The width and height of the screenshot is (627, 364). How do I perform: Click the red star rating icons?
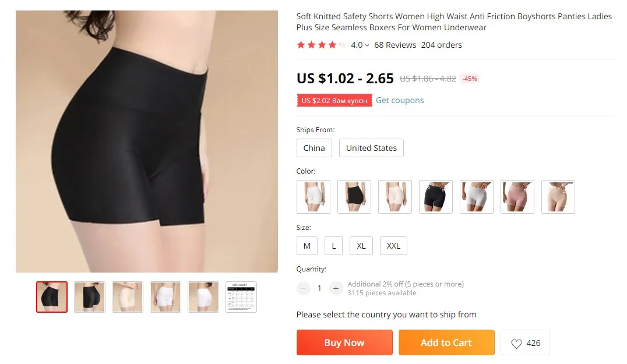click(x=321, y=45)
